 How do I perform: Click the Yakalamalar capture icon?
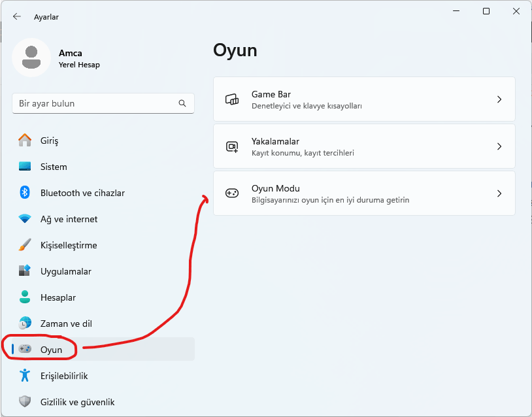tap(232, 146)
